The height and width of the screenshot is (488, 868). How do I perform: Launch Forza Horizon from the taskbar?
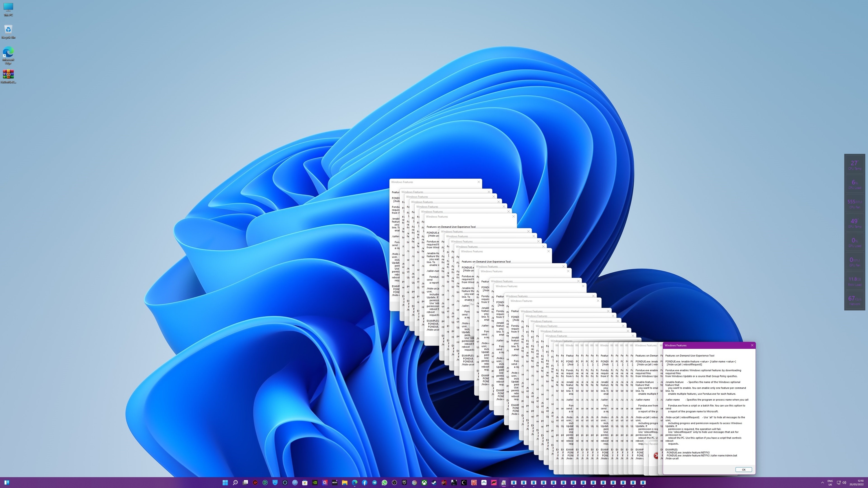[x=494, y=483]
